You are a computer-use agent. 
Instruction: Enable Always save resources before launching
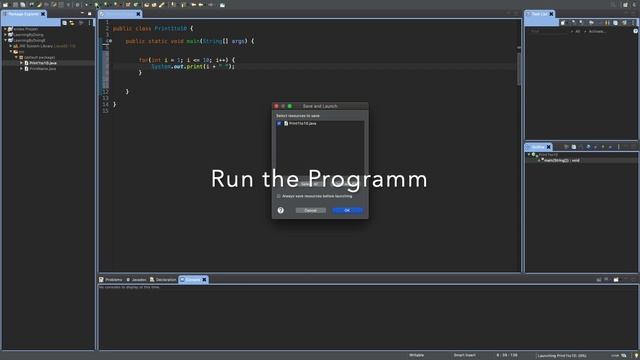279,196
